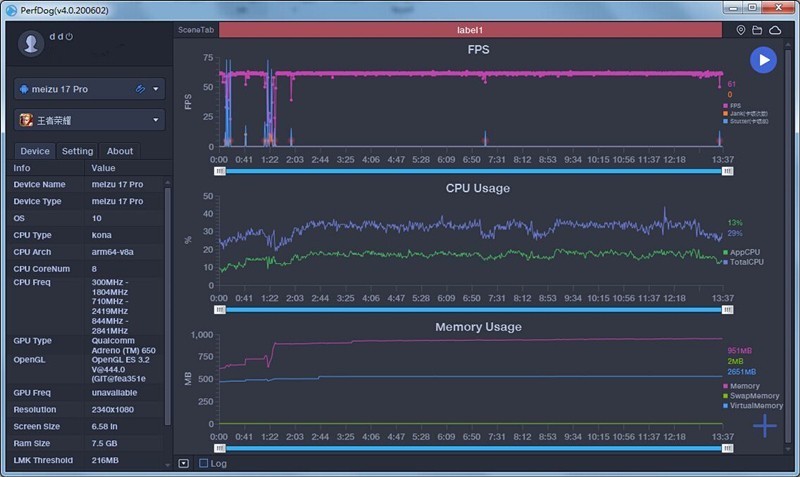Click the location pin icon
This screenshot has width=800, height=477.
pos(741,30)
